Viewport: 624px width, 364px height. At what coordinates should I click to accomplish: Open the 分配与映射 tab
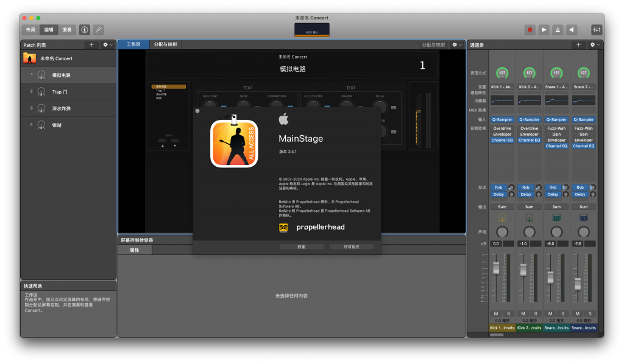[x=166, y=44]
